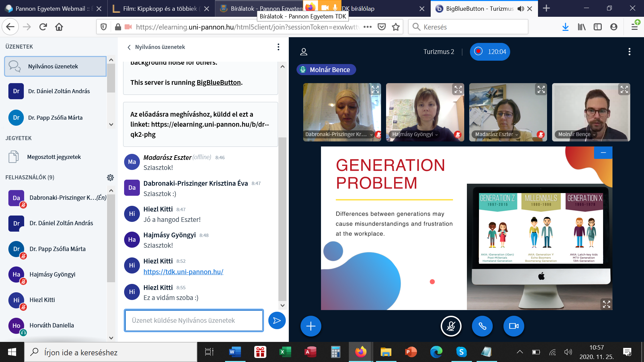
Task: Open the blue plus actions button
Action: 311,326
